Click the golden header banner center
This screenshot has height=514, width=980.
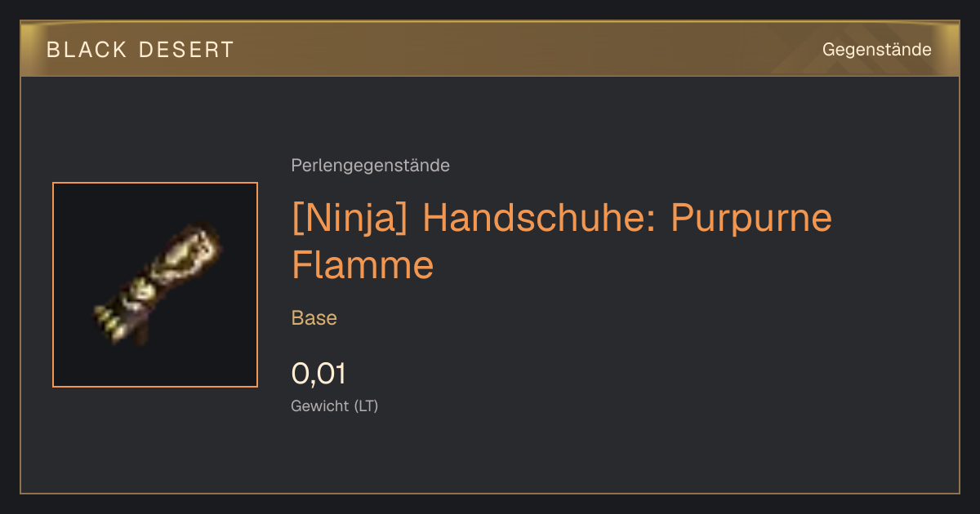[x=490, y=49]
